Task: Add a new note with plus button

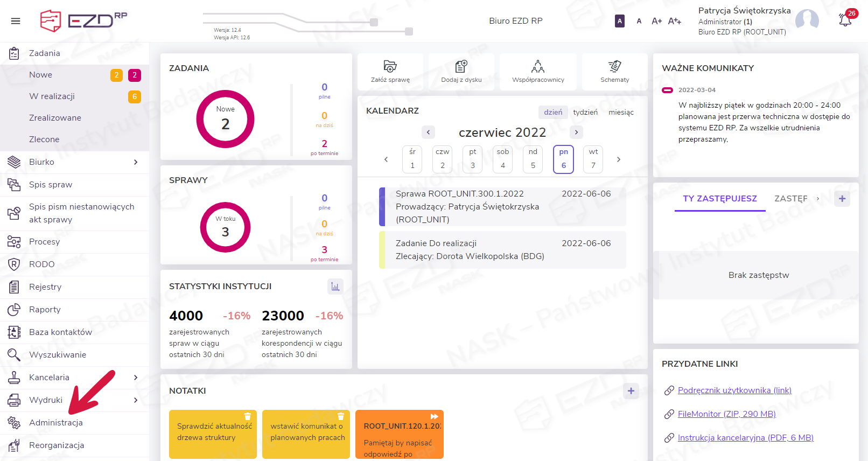Action: (x=631, y=391)
